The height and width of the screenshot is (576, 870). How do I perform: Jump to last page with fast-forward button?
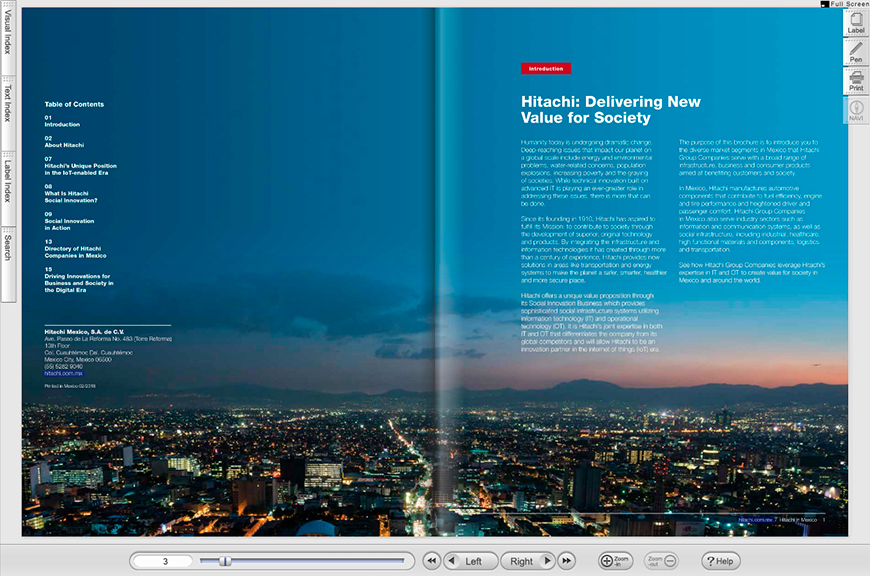[566, 561]
